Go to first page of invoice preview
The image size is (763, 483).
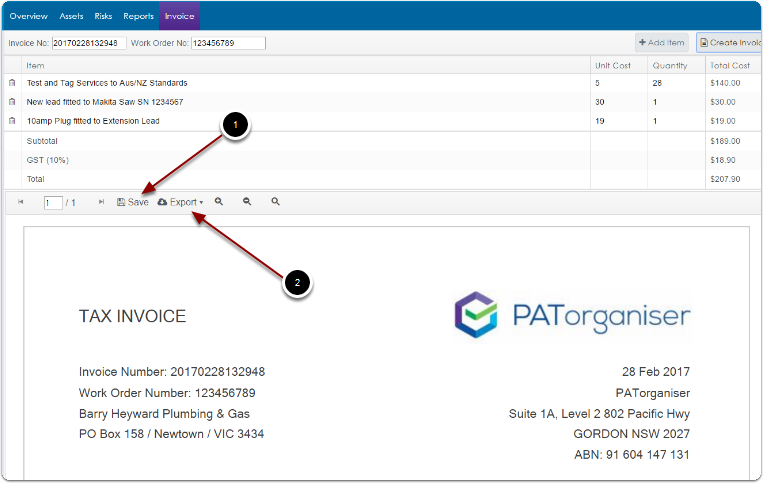click(20, 202)
